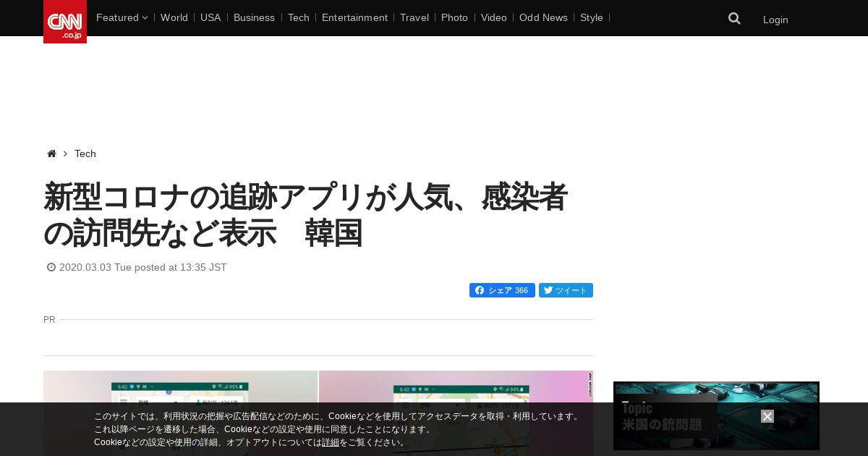
Task: Open the Entertainment section
Action: click(354, 17)
